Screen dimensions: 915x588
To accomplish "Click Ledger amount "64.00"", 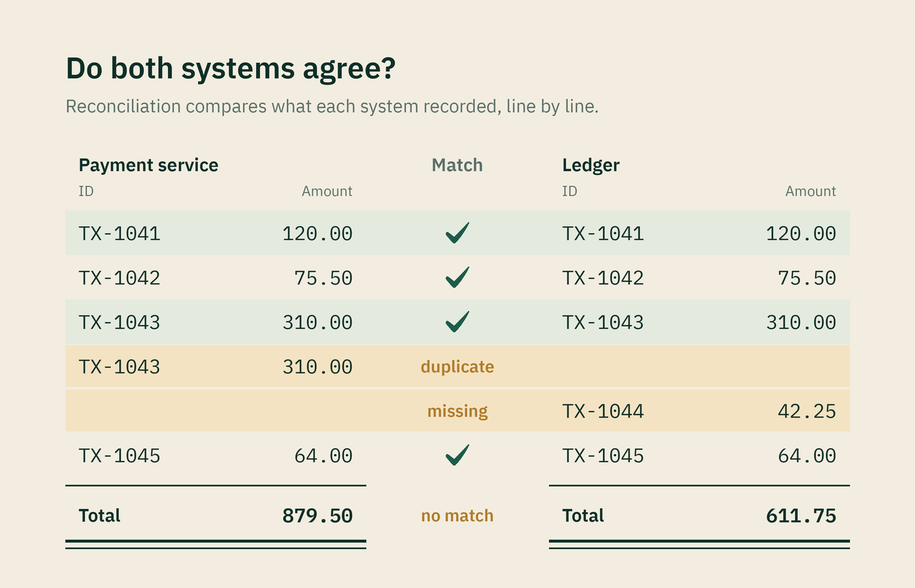I will point(807,455).
